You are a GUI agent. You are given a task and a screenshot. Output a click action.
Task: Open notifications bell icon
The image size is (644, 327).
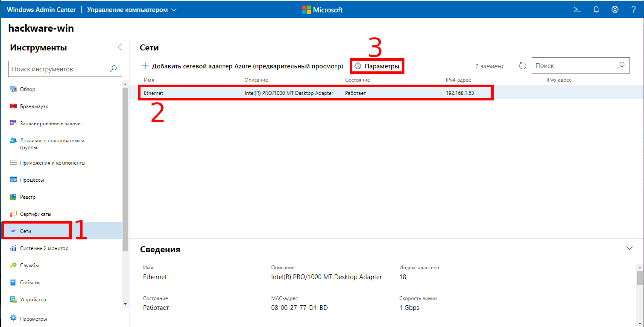(596, 9)
